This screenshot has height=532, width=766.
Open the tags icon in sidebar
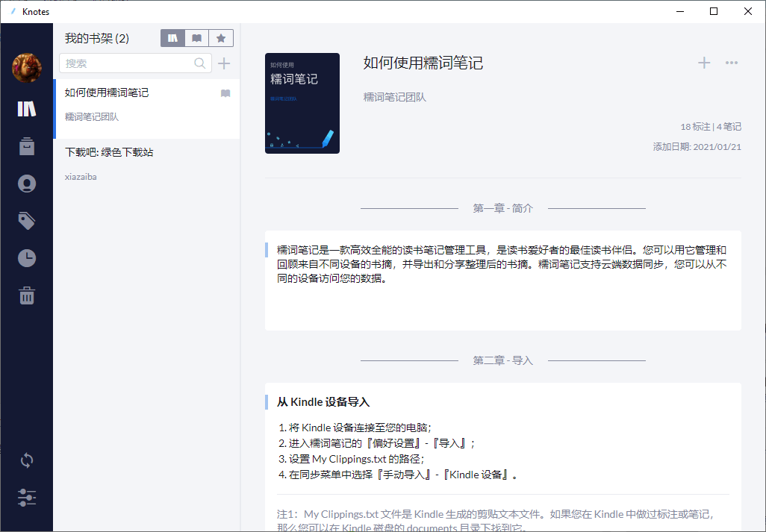[x=26, y=221]
